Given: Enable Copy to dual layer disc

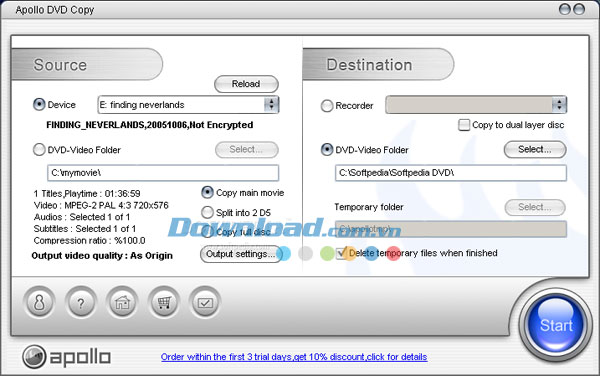Looking at the screenshot, I should tap(464, 125).
